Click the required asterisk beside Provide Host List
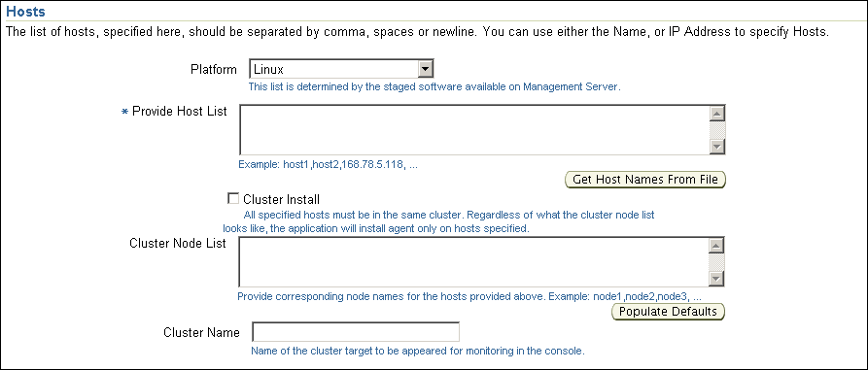This screenshot has height=370, width=868. (x=124, y=113)
